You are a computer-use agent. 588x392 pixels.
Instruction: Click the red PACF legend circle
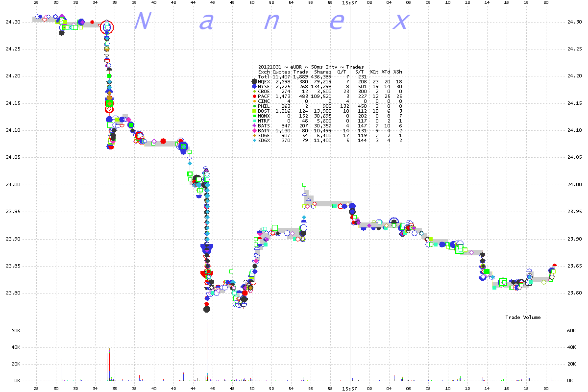pos(254,96)
